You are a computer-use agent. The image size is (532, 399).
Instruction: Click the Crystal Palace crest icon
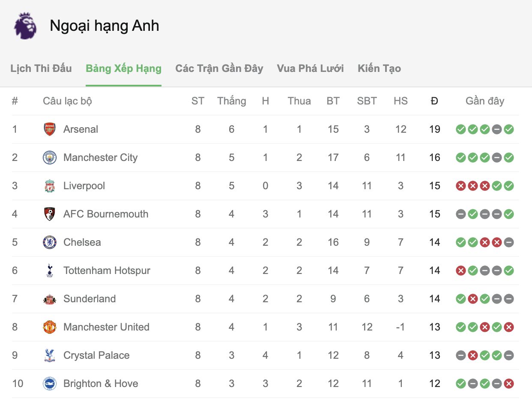[50, 355]
